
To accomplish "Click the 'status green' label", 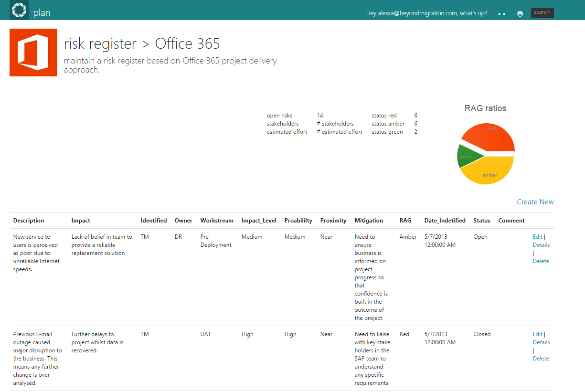I will [x=387, y=132].
